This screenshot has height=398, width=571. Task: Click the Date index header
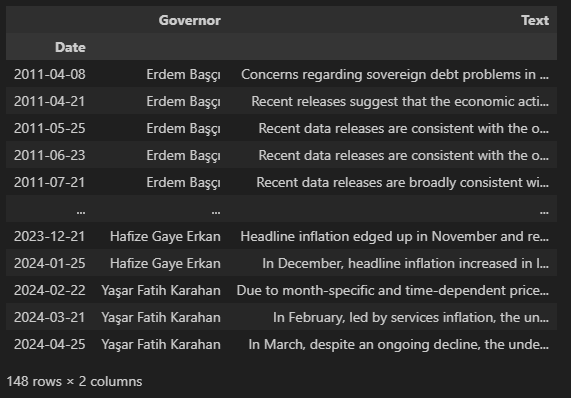70,47
